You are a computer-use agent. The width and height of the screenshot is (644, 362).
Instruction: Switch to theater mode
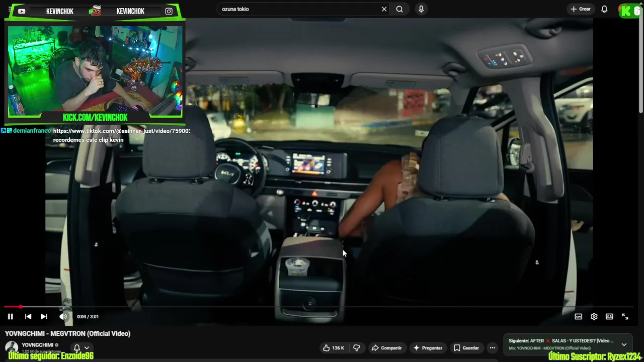[609, 316]
